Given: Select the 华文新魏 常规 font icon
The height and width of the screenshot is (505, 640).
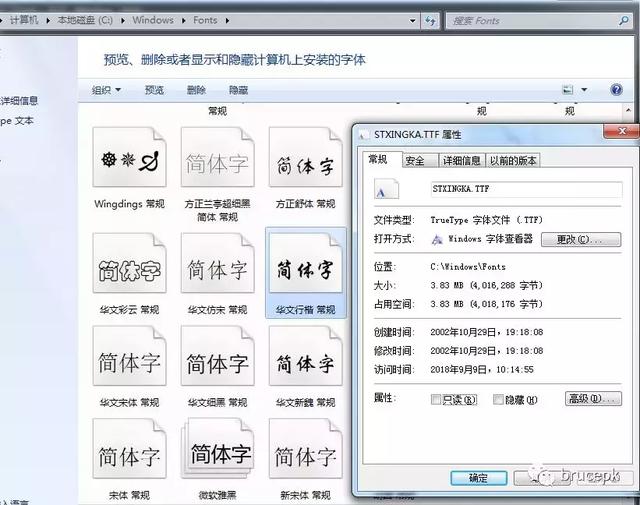Looking at the screenshot, I should point(305,356).
